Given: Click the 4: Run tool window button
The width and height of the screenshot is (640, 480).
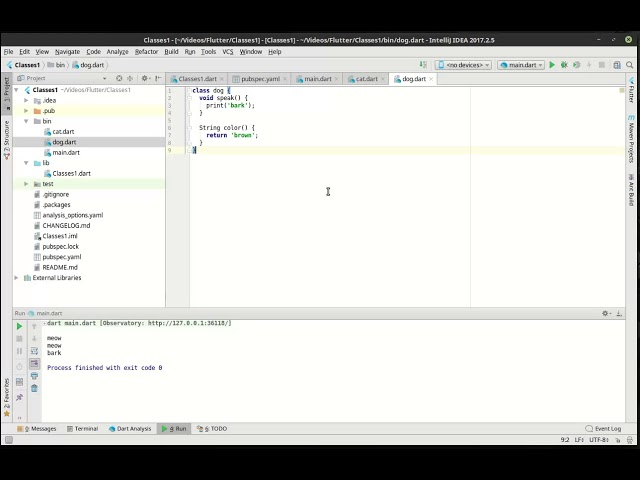Looking at the screenshot, I should [x=174, y=429].
